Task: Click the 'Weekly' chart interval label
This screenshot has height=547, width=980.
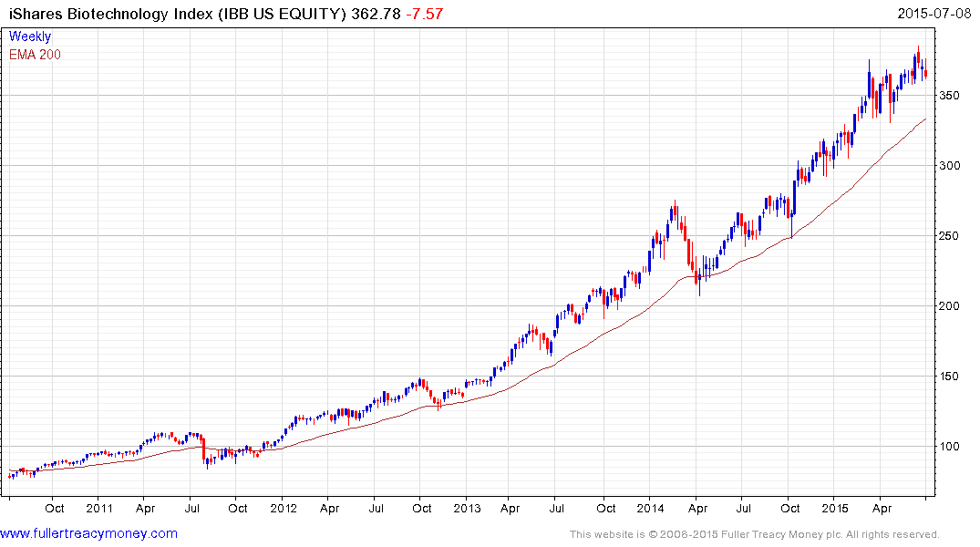Action: click(x=30, y=36)
